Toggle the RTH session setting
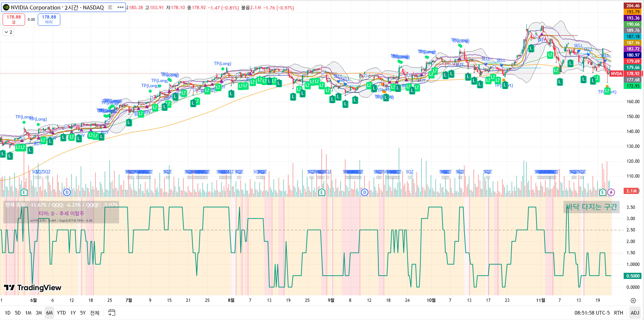The image size is (644, 320). coord(618,313)
